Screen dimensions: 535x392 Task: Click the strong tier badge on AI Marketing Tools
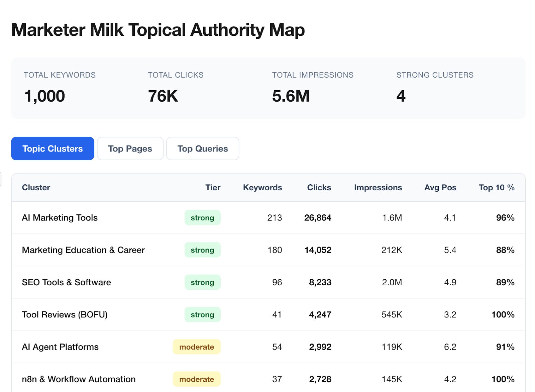[202, 217]
